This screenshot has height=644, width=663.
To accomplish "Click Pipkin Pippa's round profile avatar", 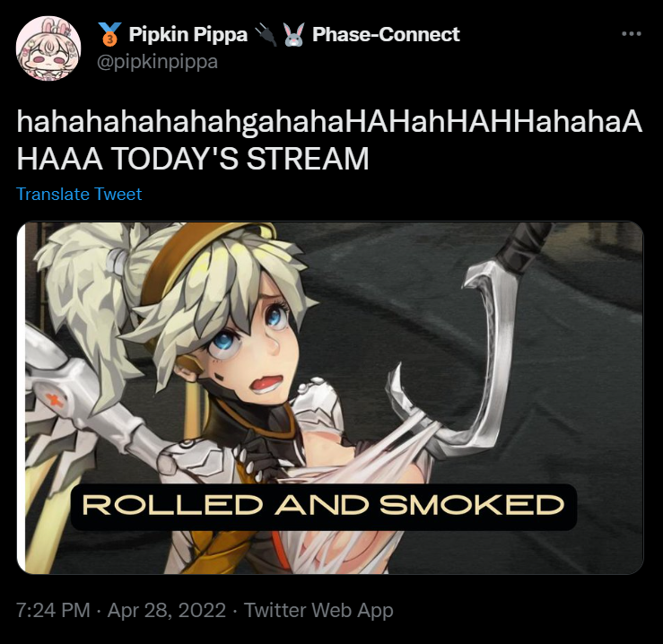I will [48, 48].
